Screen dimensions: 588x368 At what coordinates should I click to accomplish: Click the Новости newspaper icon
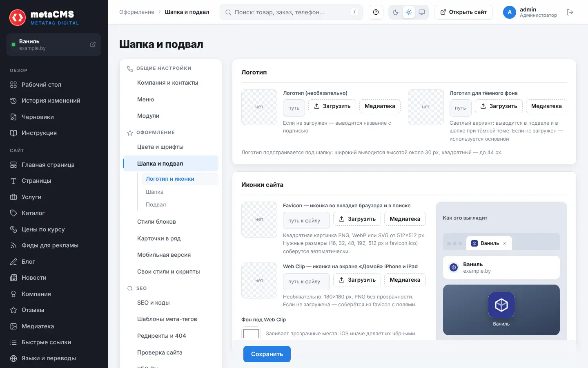tap(13, 278)
